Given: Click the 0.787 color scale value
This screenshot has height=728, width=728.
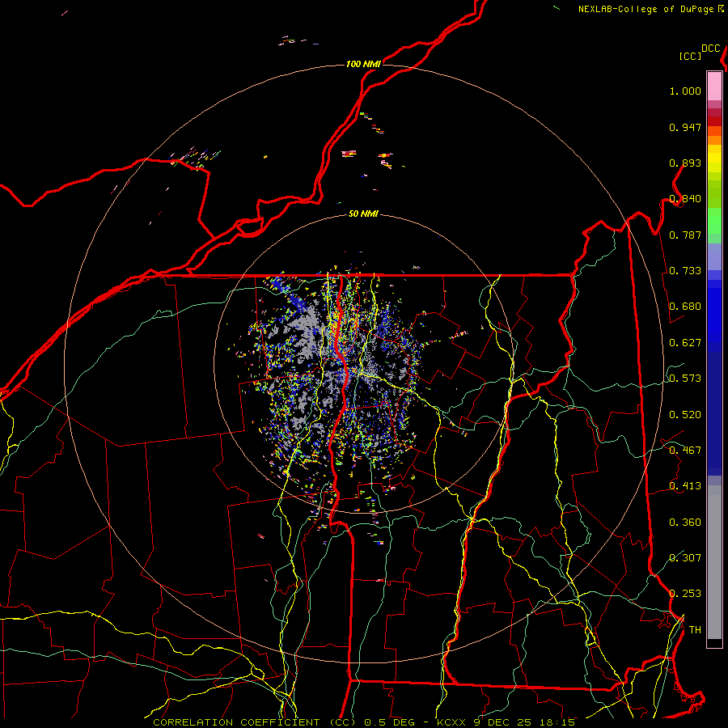Looking at the screenshot, I should click(685, 235).
